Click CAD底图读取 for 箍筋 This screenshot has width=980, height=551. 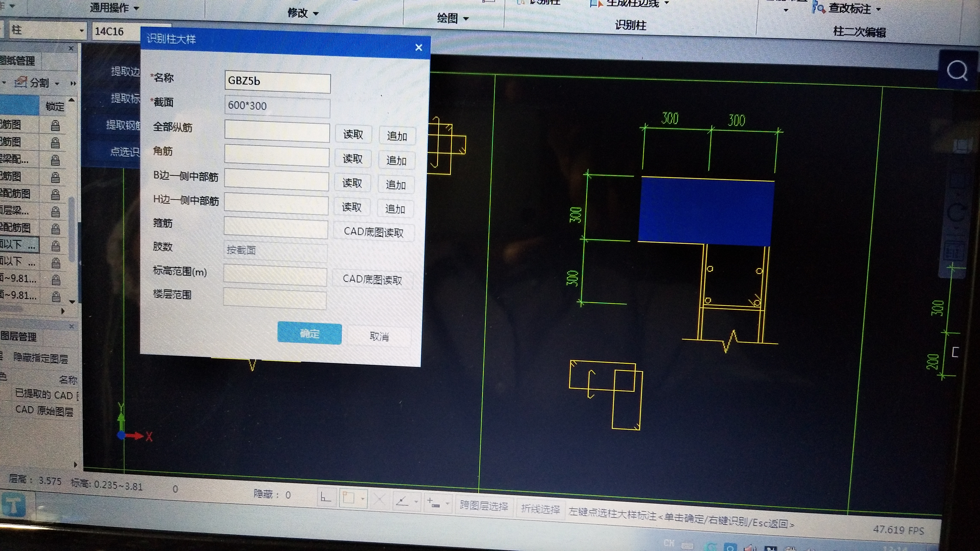[374, 232]
